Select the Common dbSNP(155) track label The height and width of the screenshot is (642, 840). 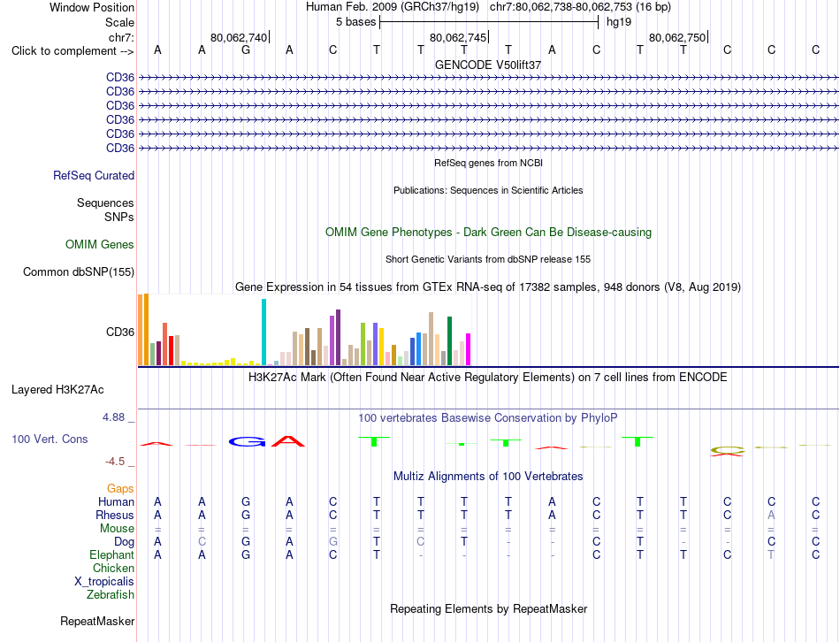pos(79,272)
